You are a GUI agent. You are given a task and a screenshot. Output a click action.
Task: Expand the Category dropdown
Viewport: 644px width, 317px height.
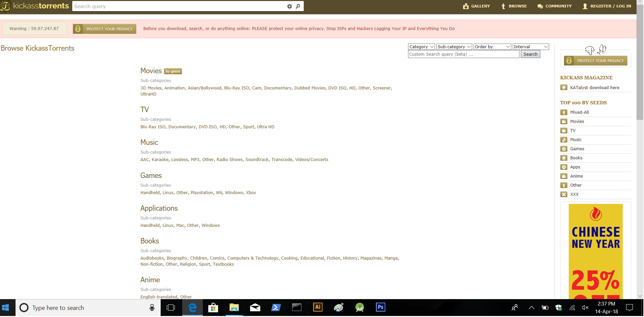point(421,47)
